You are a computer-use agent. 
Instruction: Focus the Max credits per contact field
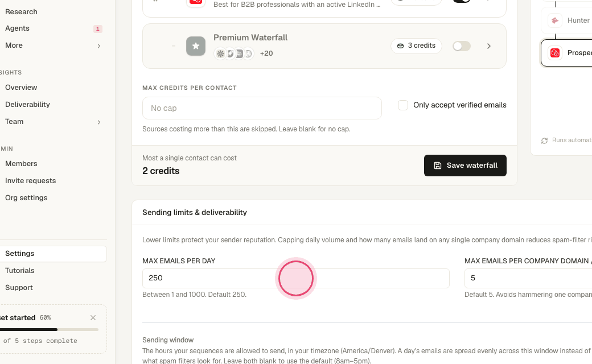coord(262,108)
